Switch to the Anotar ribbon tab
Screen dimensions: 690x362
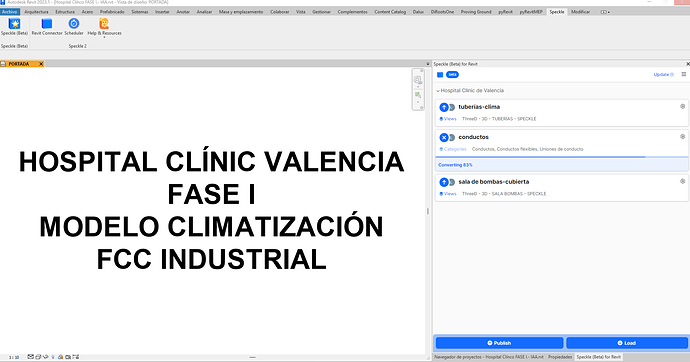[x=183, y=12]
